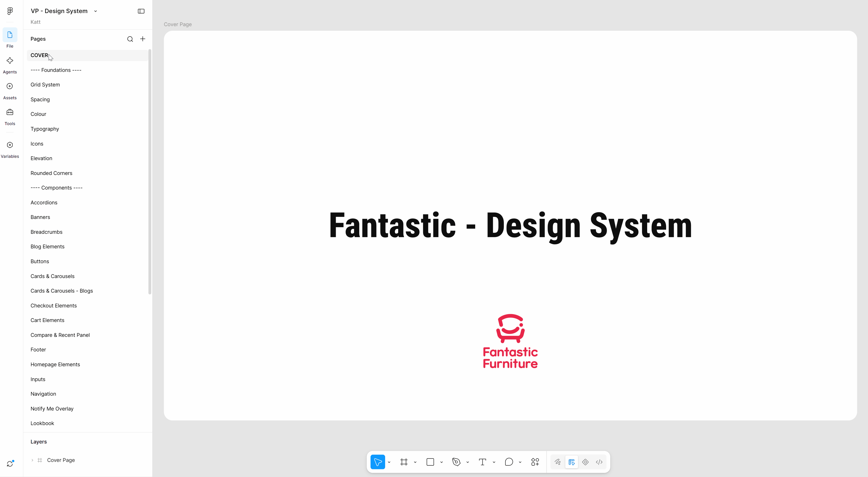Open the Cards & Carousels - Blogs page
Screen dimensions: 868x477
tap(87, 291)
